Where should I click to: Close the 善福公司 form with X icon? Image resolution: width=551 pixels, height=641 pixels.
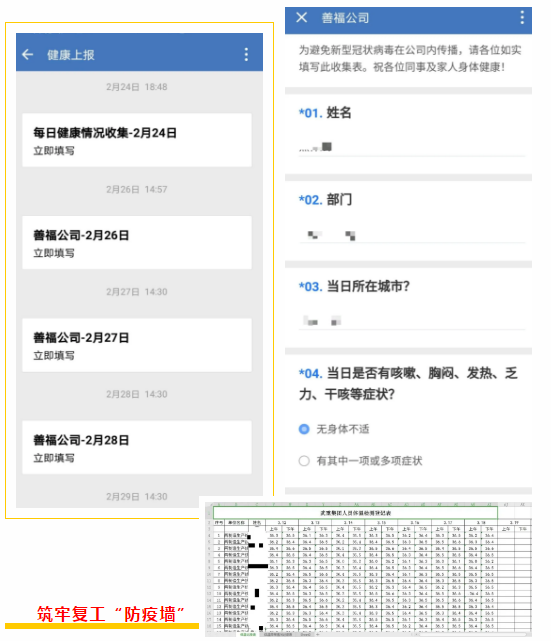(302, 18)
